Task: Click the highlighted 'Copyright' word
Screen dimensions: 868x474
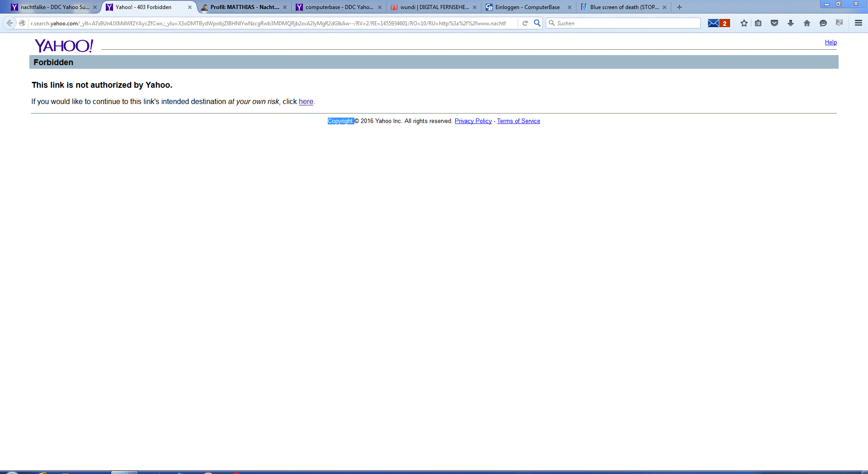Action: click(340, 121)
